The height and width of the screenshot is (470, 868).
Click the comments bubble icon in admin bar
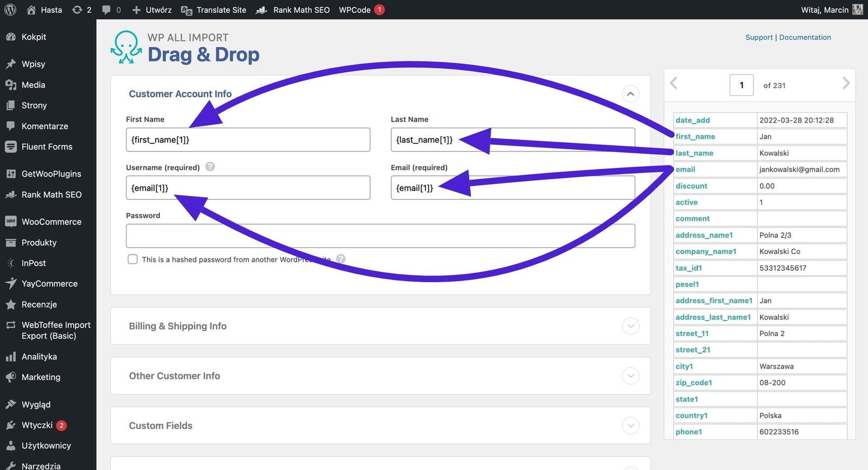point(106,10)
